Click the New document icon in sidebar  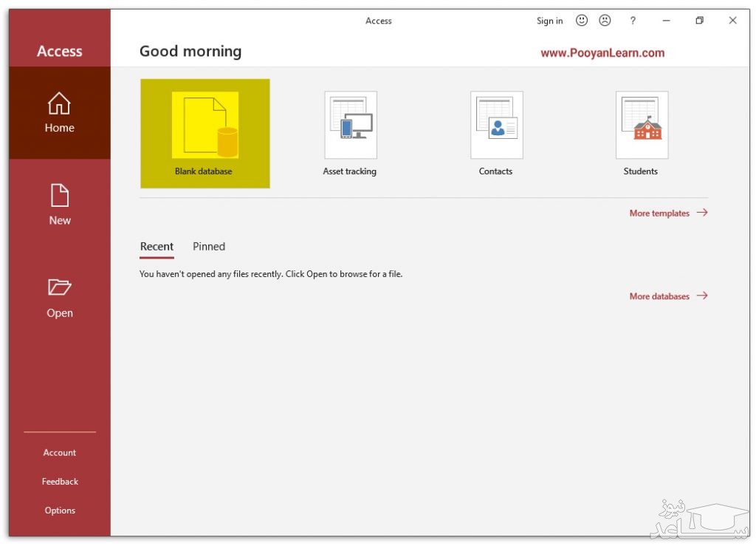click(59, 196)
